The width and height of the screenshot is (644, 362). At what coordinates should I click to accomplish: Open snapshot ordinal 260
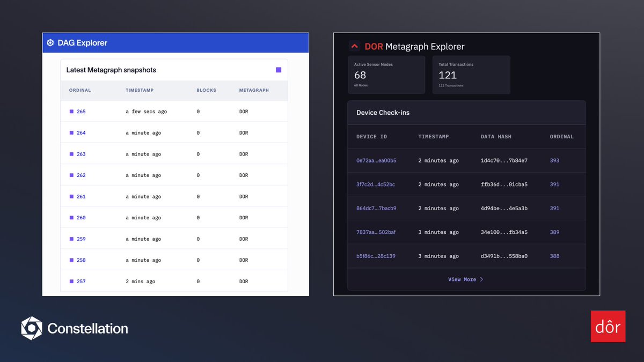pos(81,218)
